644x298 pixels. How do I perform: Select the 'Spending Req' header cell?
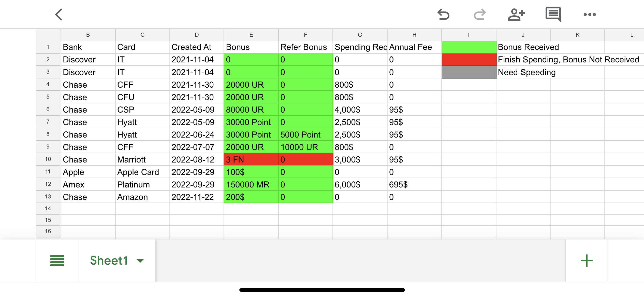point(360,47)
